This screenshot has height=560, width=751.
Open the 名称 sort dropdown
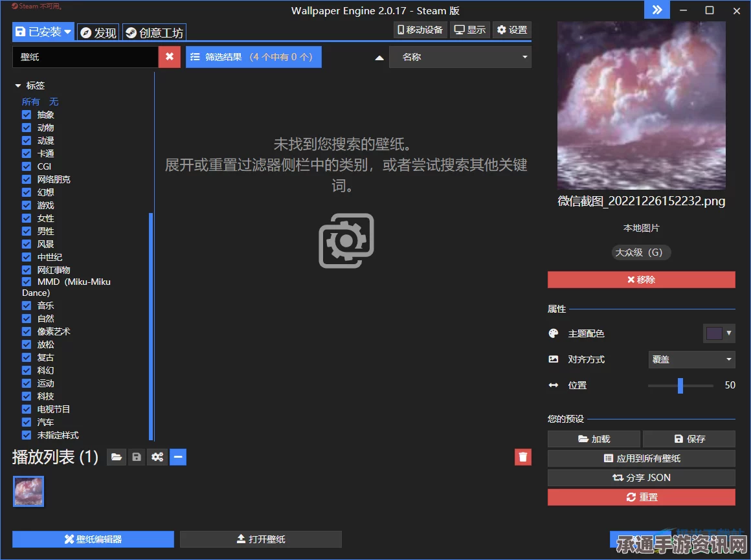click(x=460, y=57)
